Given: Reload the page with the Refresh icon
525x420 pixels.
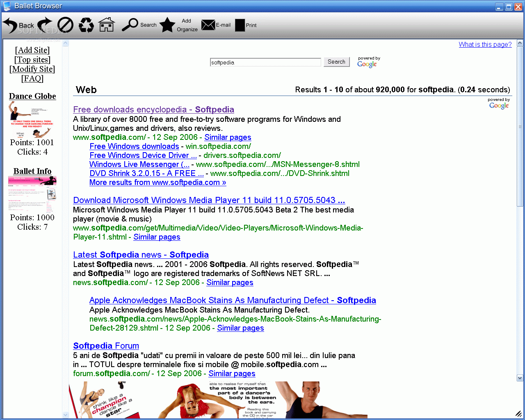Looking at the screenshot, I should 86,25.
